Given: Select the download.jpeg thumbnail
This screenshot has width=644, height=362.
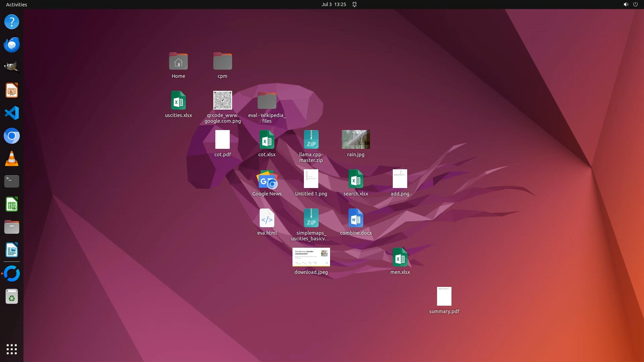Looking at the screenshot, I should tap(311, 257).
